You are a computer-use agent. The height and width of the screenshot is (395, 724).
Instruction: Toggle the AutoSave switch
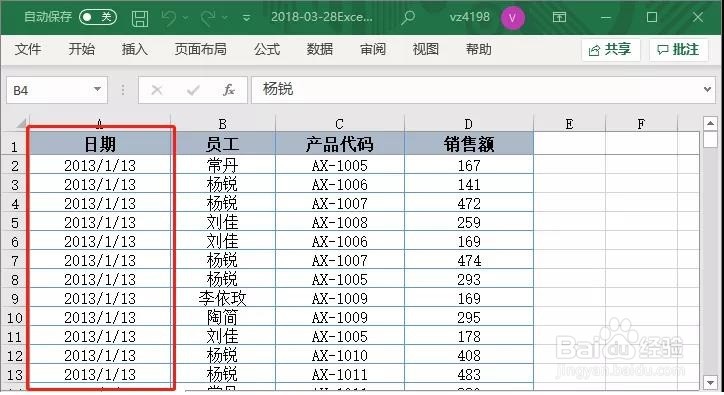[97, 17]
